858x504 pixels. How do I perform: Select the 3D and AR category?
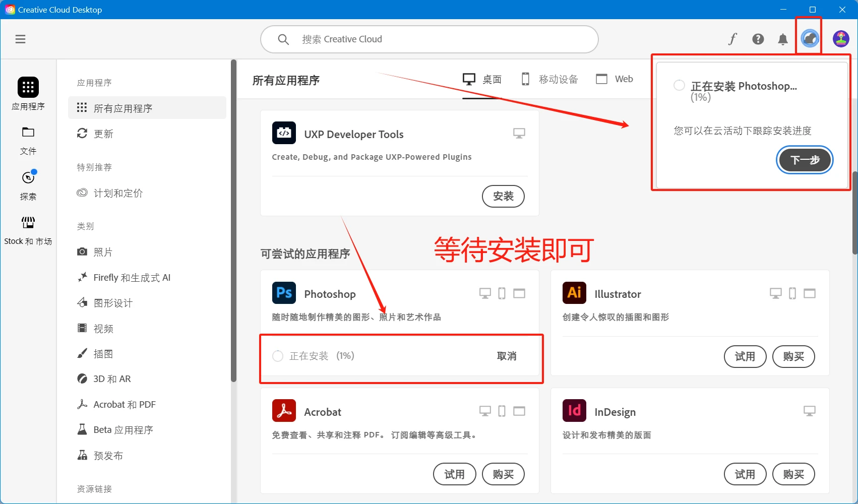tap(147, 379)
